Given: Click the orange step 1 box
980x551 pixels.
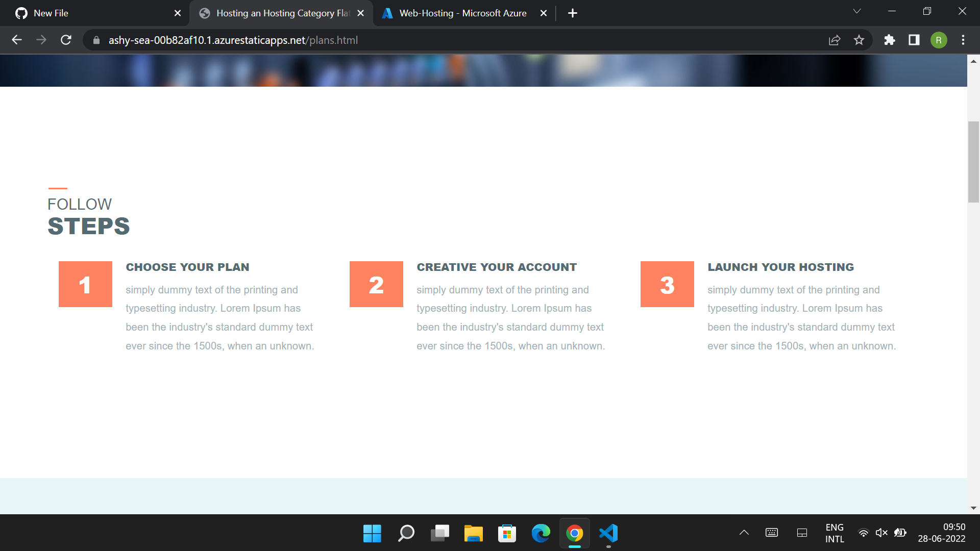Looking at the screenshot, I should [x=85, y=284].
